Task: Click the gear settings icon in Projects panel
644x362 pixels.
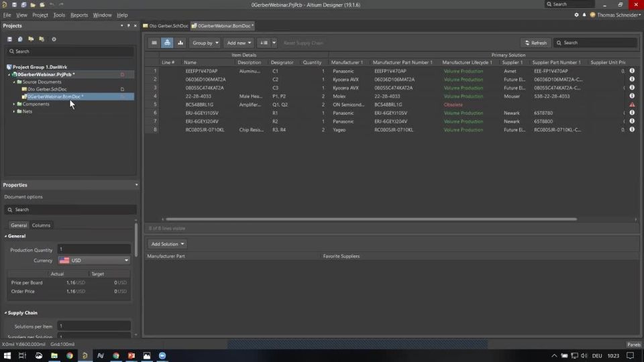Action: [54, 39]
